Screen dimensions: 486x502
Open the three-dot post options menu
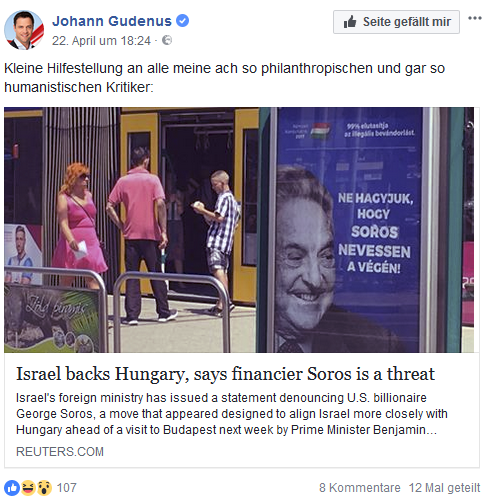click(x=475, y=18)
